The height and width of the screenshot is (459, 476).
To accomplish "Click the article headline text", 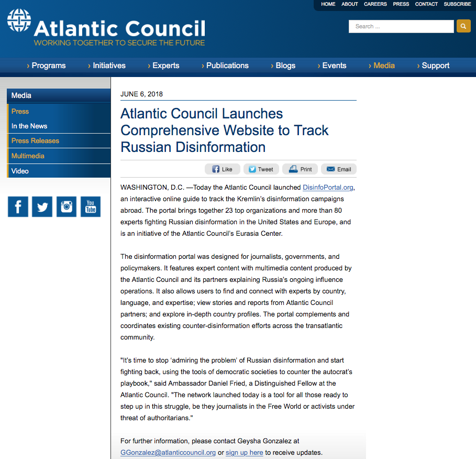I will click(224, 130).
